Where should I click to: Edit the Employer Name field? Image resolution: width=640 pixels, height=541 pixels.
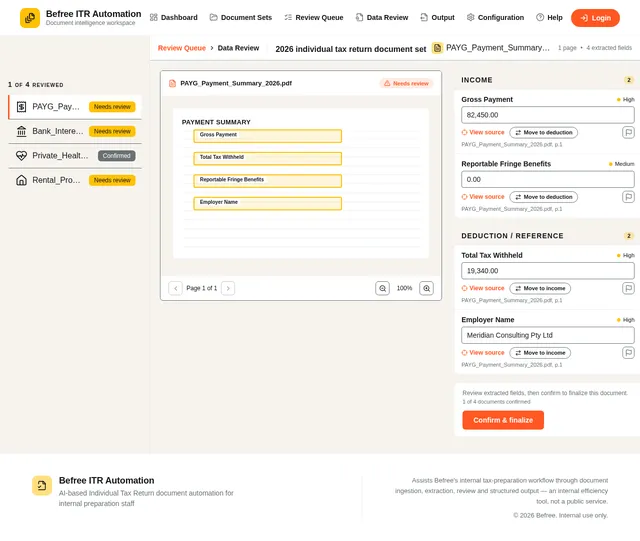(x=548, y=336)
